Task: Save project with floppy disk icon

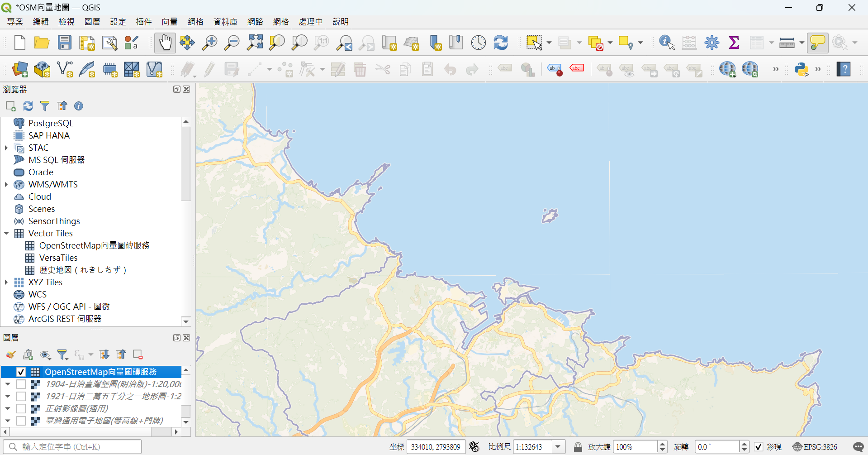Action: tap(64, 43)
